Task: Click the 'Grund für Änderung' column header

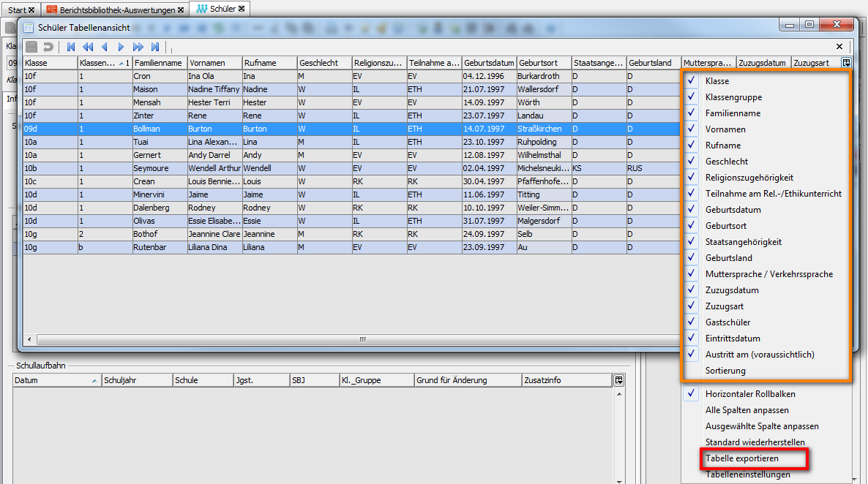Action: pos(468,380)
